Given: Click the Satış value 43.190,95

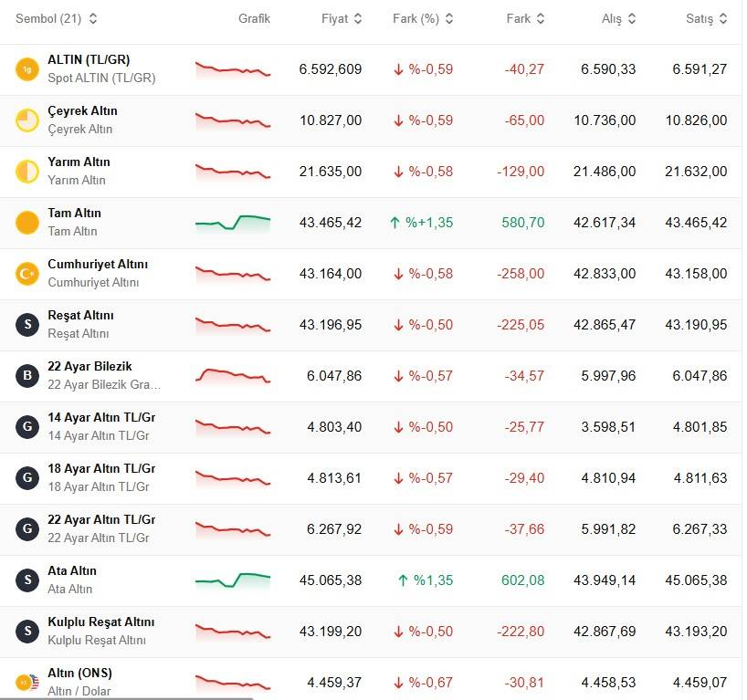Looking at the screenshot, I should pos(696,325).
